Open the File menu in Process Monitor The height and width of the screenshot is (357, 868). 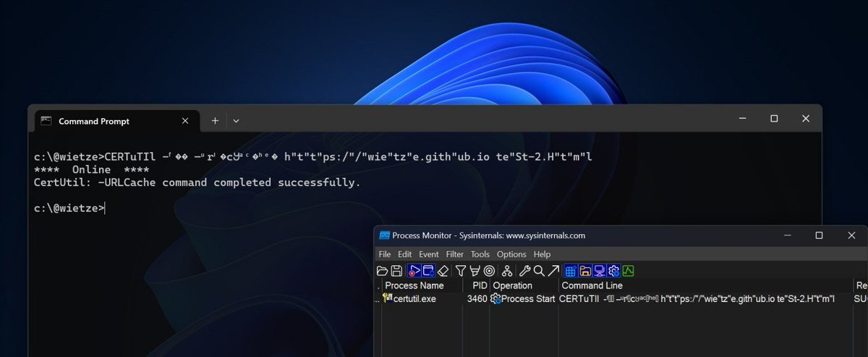pos(385,254)
